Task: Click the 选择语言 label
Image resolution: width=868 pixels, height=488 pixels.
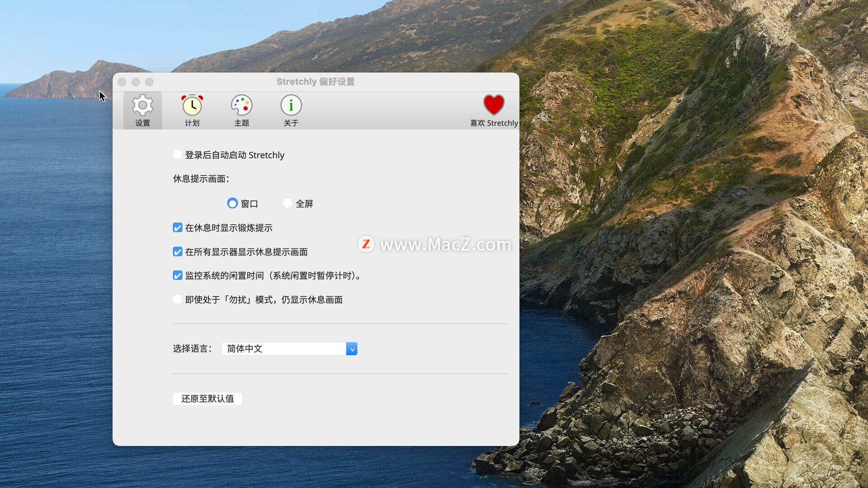Action: (x=192, y=349)
